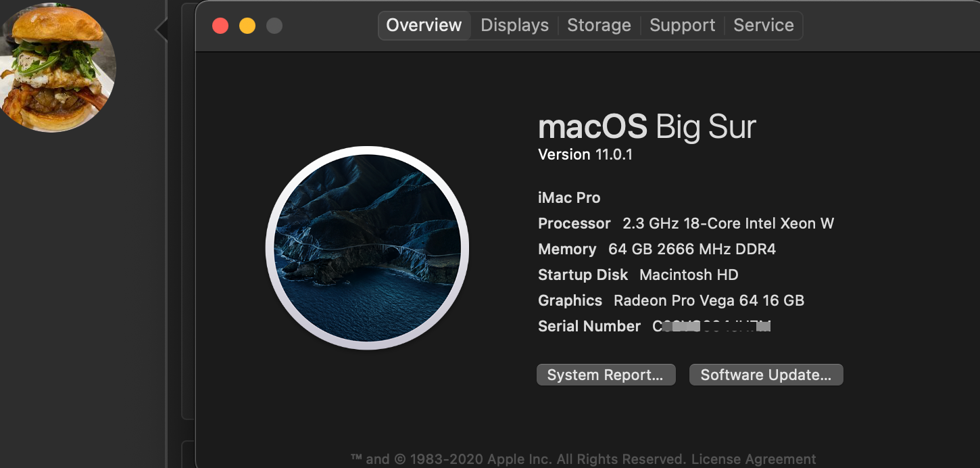Viewport: 980px width, 468px height.
Task: Select the Processor info line
Action: click(x=685, y=224)
